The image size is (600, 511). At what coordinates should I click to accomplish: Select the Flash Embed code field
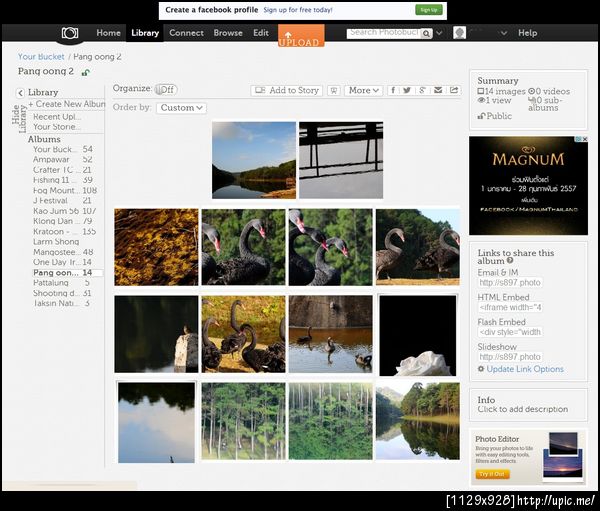[510, 332]
